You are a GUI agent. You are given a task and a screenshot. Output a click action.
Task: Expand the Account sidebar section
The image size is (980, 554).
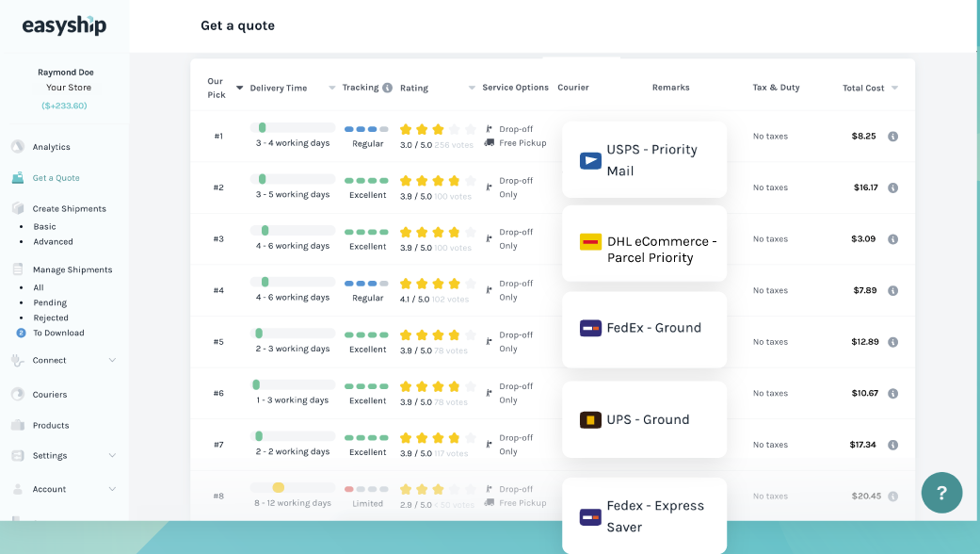tap(112, 489)
